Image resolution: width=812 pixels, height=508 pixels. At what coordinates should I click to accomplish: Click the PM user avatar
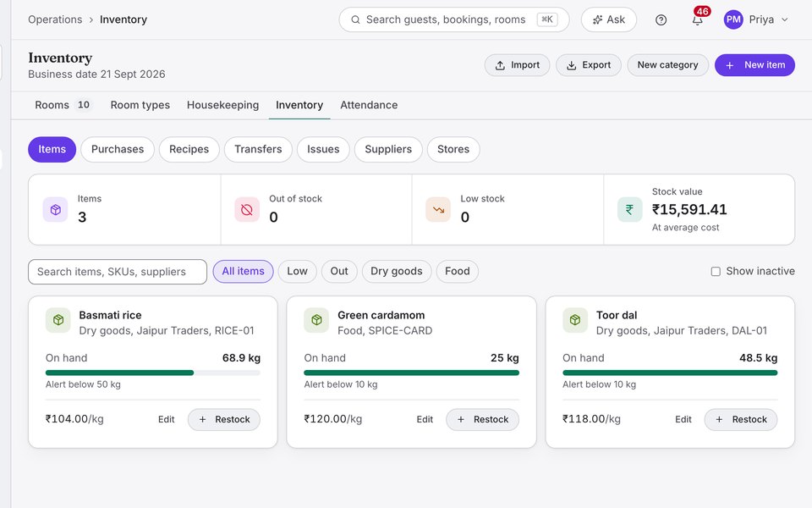[x=733, y=19]
